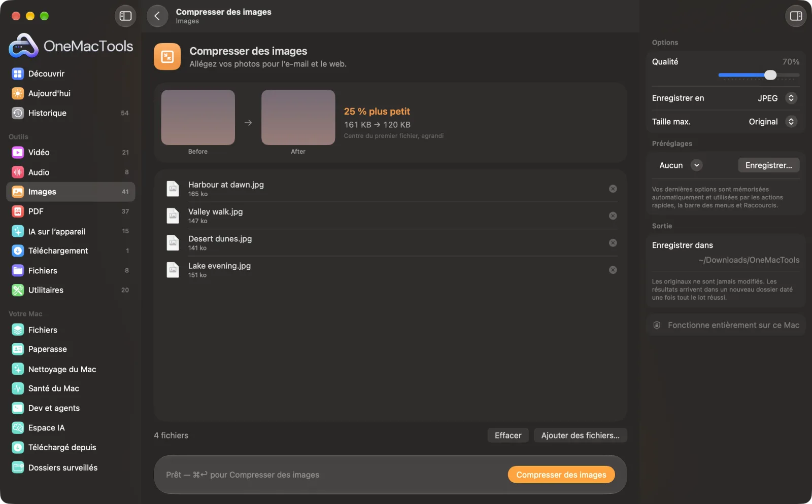Remove Desert dunes.jpg from list

point(613,243)
